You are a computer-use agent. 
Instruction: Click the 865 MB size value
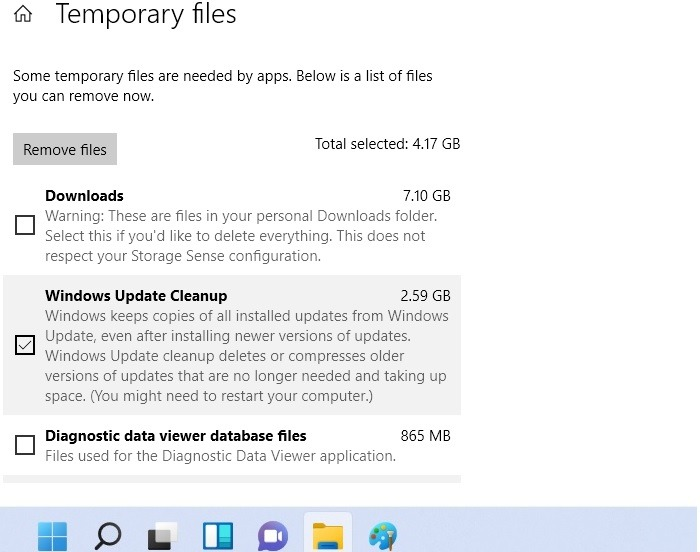pos(425,436)
